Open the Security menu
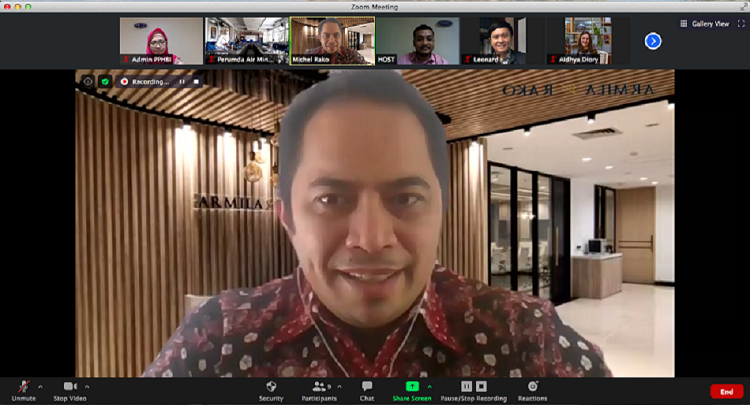Viewport: 750px width, 405px height. coord(271,391)
